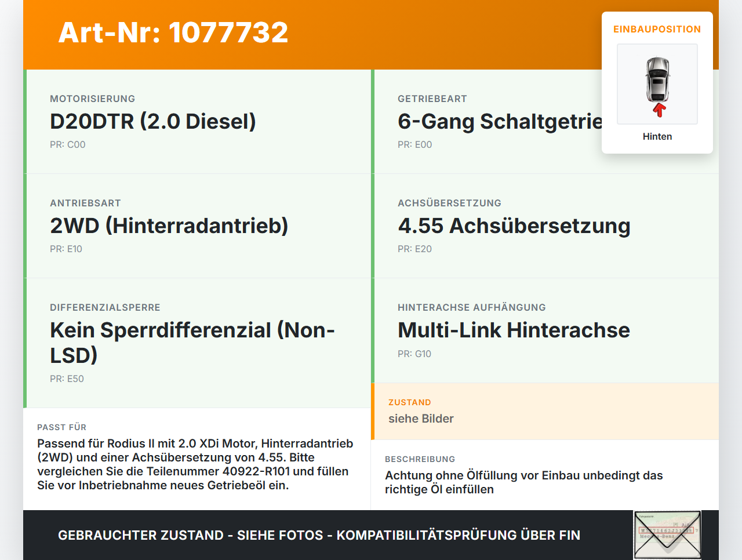Click the Rodius II compatibility paragraph
This screenshot has width=742, height=560.
point(195,464)
